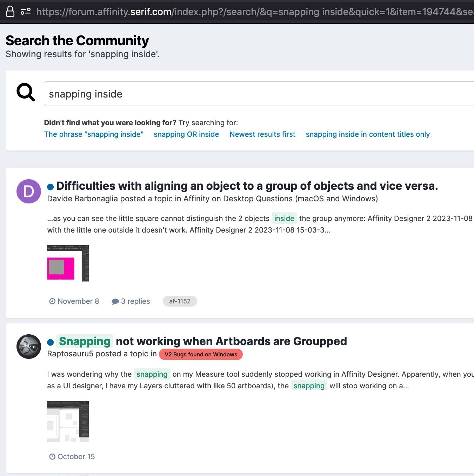This screenshot has width=474, height=476.
Task: Click the speech bubble replies icon
Action: [x=115, y=301]
